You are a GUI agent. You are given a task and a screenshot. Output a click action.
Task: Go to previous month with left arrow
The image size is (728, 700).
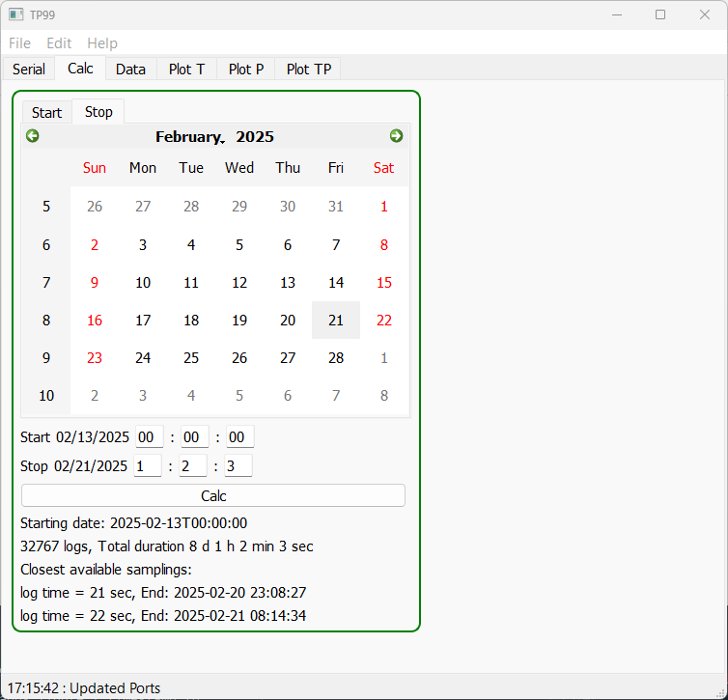coord(33,136)
